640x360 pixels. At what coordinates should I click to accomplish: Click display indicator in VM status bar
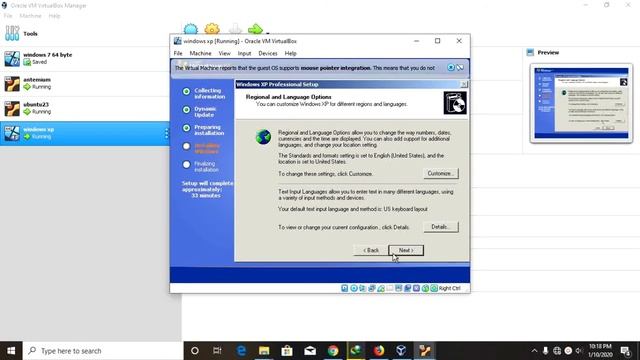[398, 289]
